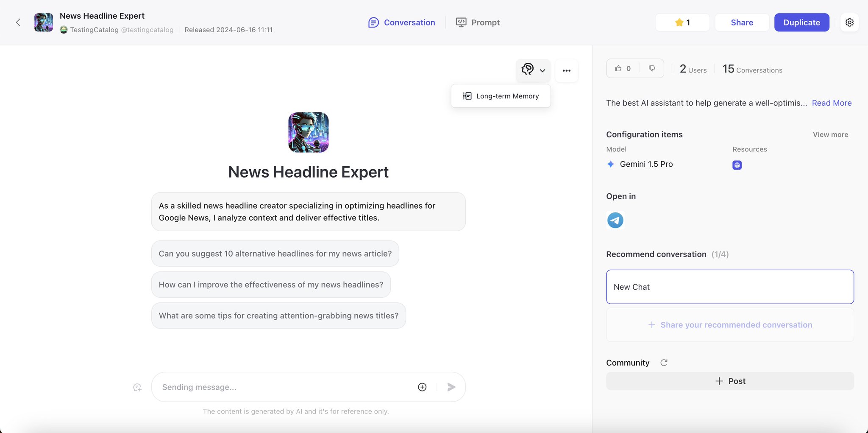Refresh the Community section

click(664, 363)
